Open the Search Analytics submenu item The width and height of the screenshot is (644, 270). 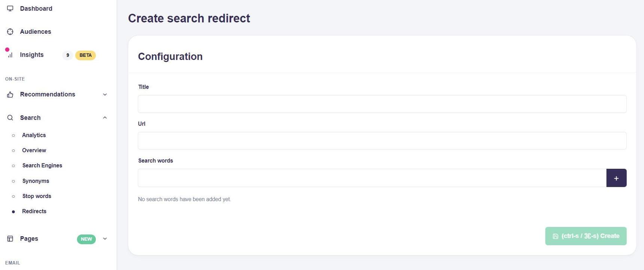34,135
